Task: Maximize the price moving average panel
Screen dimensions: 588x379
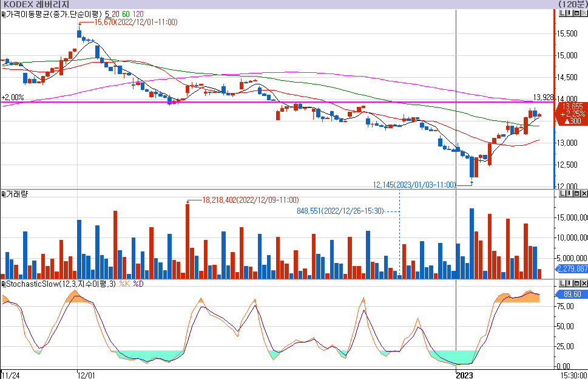Action: point(576,14)
